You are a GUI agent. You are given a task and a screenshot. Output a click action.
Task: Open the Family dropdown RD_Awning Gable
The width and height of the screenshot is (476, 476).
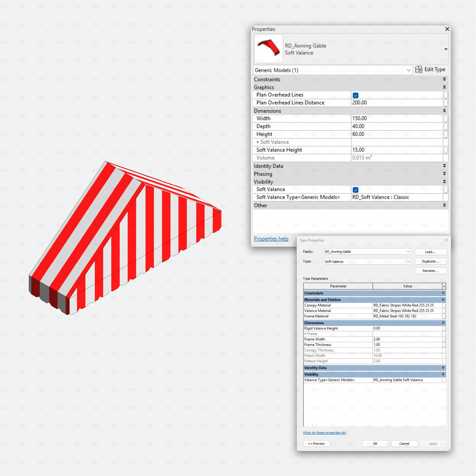pos(367,252)
